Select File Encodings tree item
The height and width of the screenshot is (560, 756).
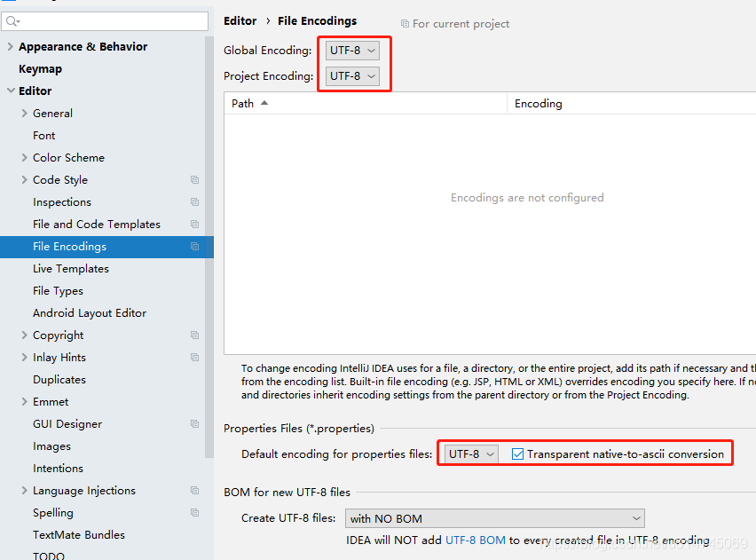pos(106,247)
